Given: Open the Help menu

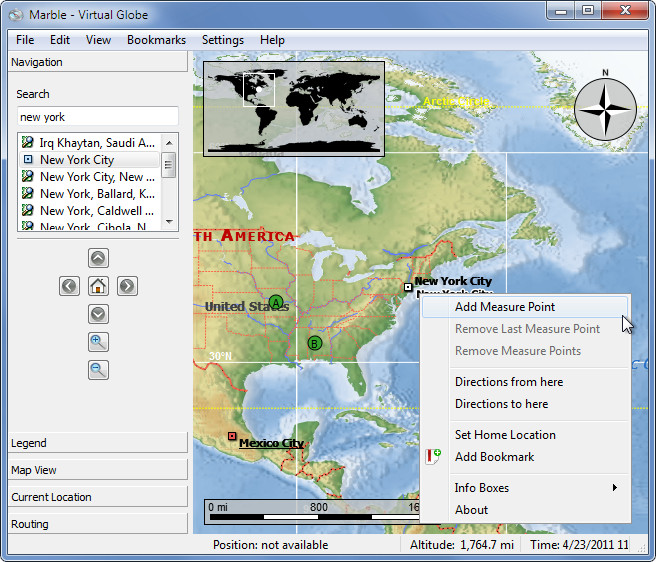Looking at the screenshot, I should (x=272, y=40).
